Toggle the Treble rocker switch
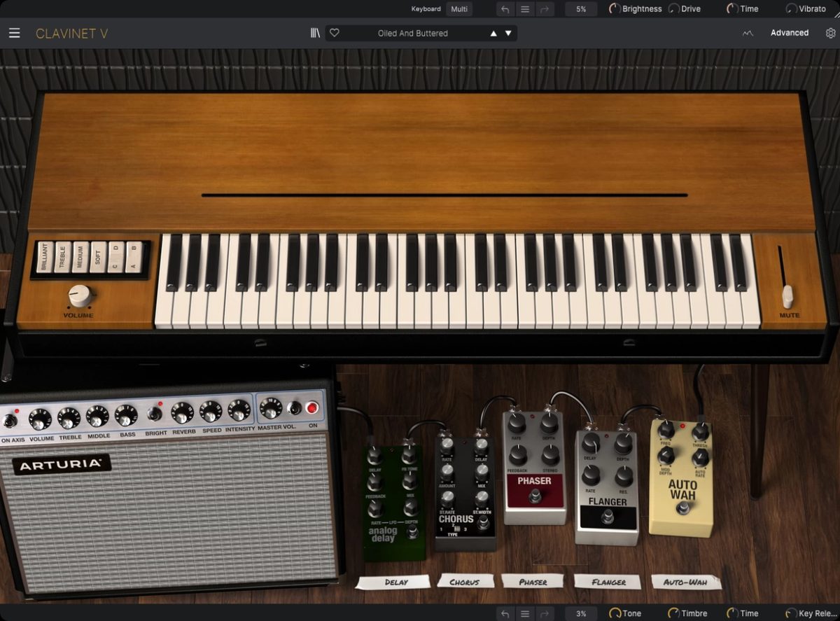Image resolution: width=840 pixels, height=621 pixels. tap(62, 257)
